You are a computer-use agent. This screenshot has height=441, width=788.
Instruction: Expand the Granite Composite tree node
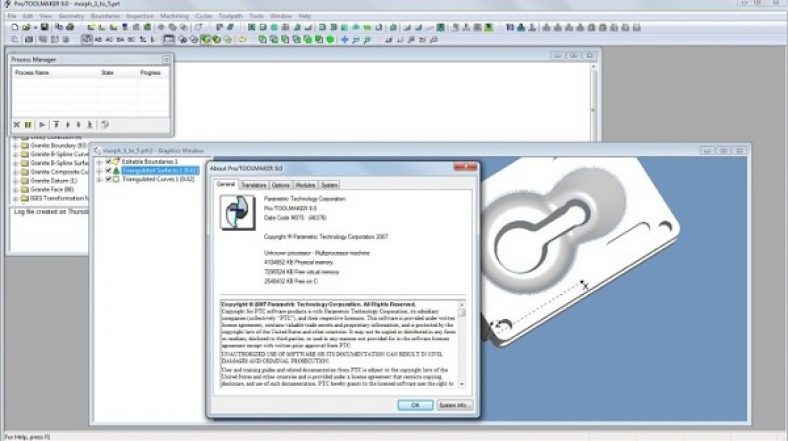[x=16, y=172]
